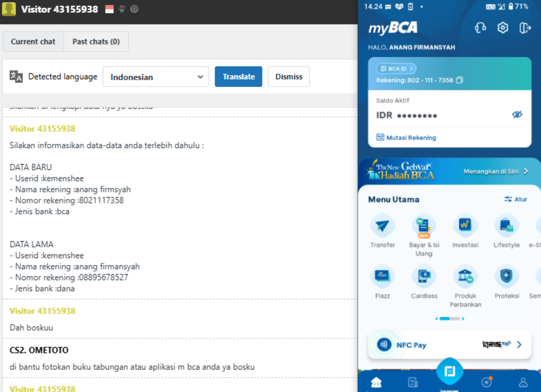Open Menangkan di Sini chevron
This screenshot has width=541, height=392.
(525, 171)
